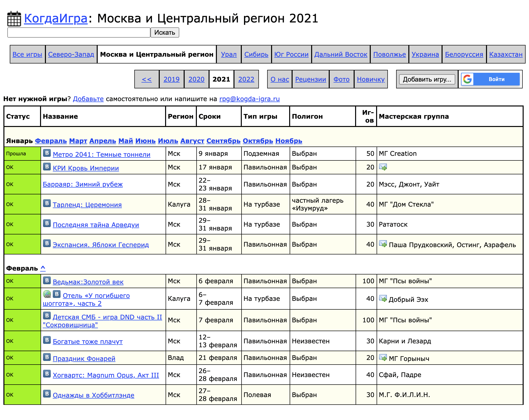
Task: Click VK icon beside КРИ Кровь Империи
Action: [47, 167]
